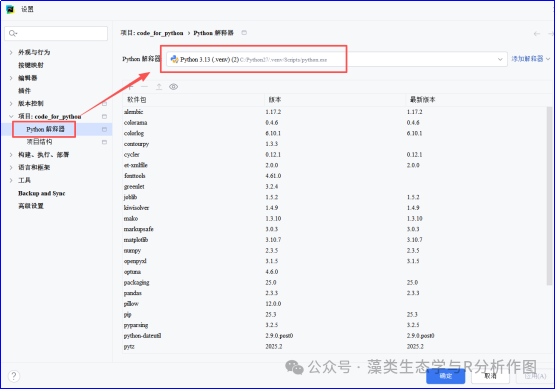Screen dimensions: 555x389
Task: Click project-level icon beside Python 解释器 row
Action: 104,129
